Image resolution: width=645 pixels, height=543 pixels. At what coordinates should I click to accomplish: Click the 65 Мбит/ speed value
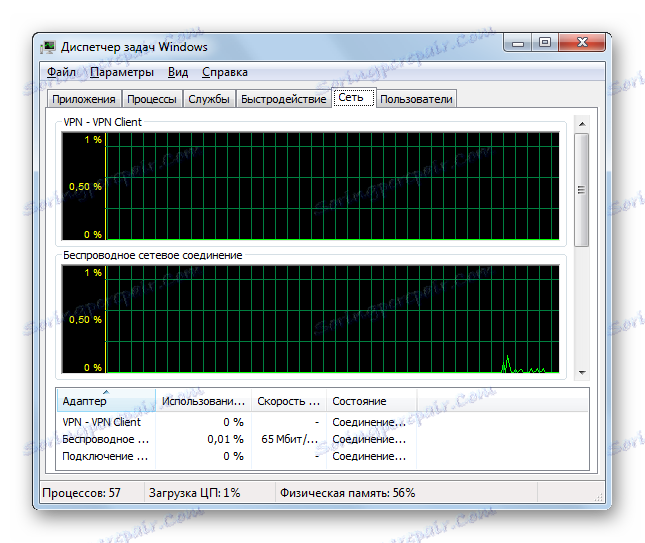[x=290, y=439]
